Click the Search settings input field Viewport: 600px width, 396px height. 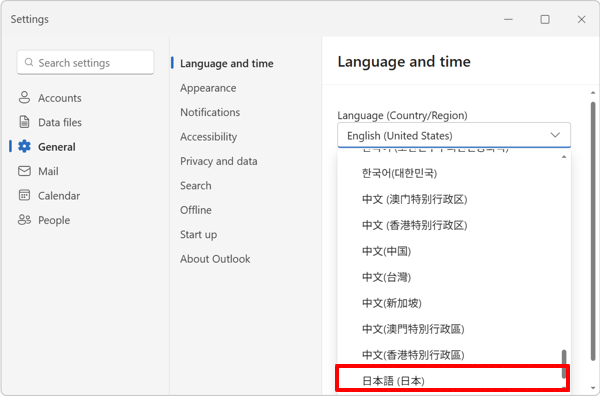click(x=85, y=62)
